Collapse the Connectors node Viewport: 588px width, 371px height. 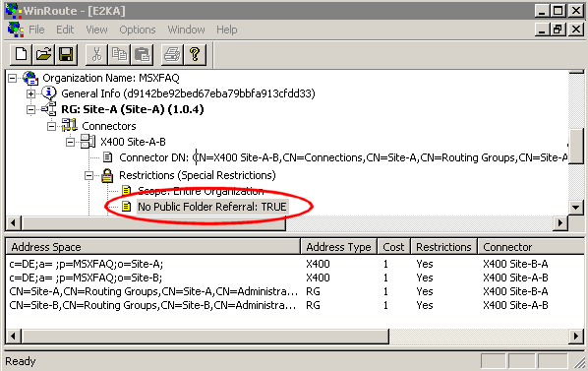(52, 126)
